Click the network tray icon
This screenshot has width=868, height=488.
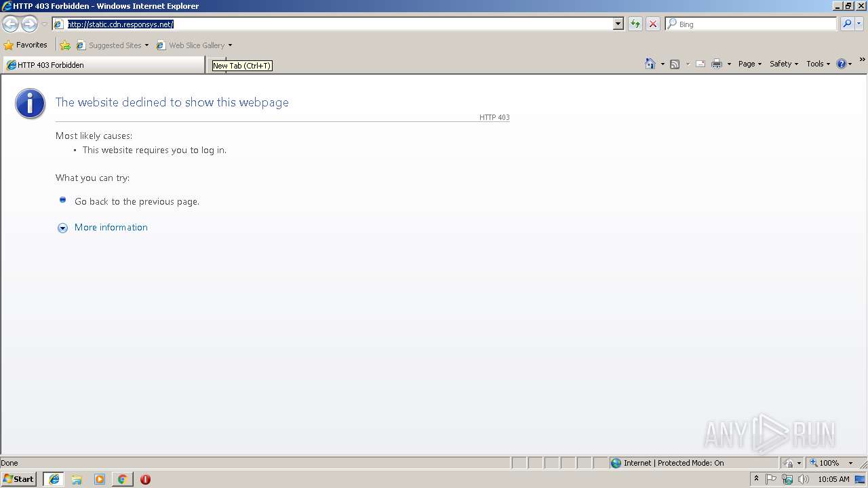(787, 479)
